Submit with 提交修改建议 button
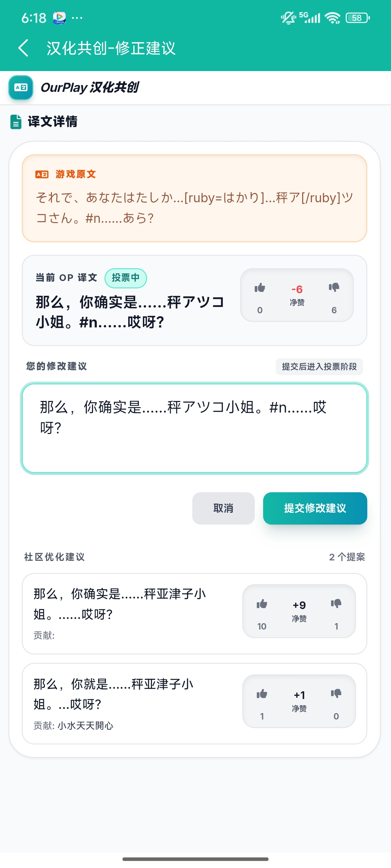Viewport: 391px width, 868px height. click(315, 508)
